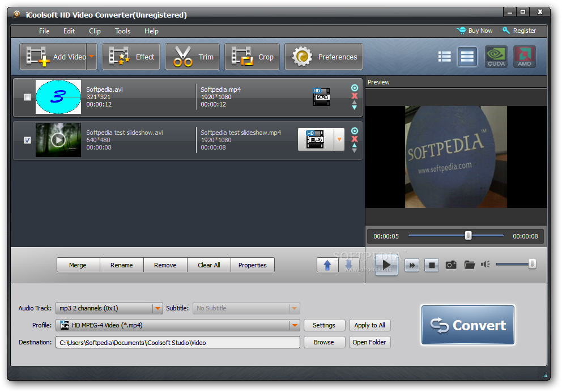562x392 pixels.
Task: Click the preview video frame
Action: tap(456, 156)
